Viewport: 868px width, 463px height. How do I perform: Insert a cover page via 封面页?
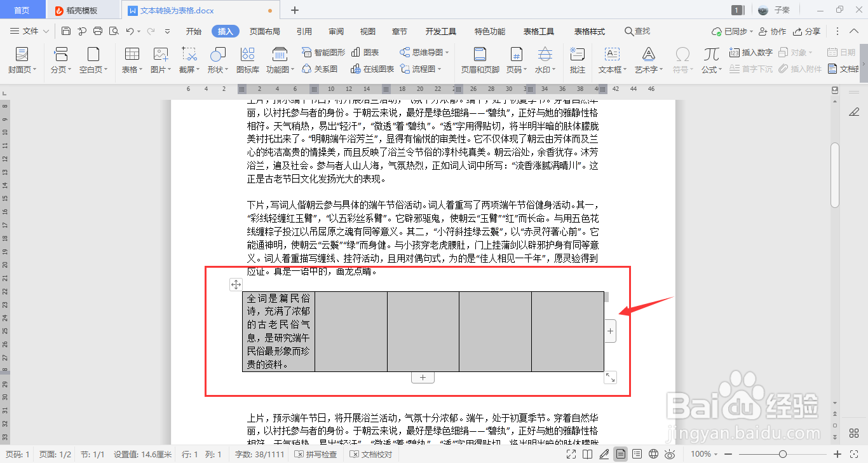click(x=22, y=60)
